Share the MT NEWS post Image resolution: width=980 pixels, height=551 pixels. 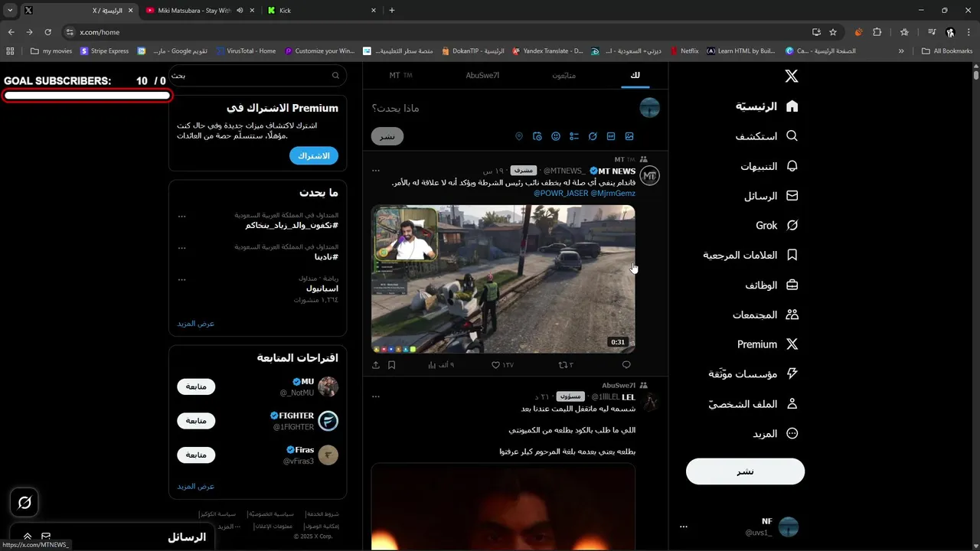point(376,365)
